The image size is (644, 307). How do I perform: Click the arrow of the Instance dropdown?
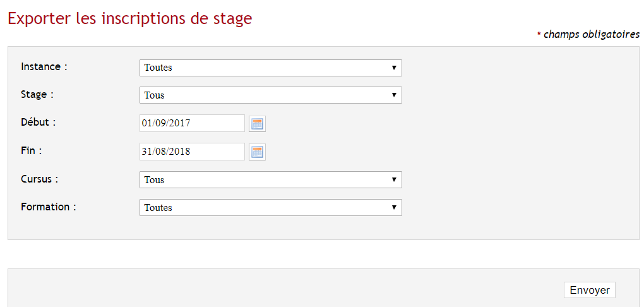coord(394,68)
